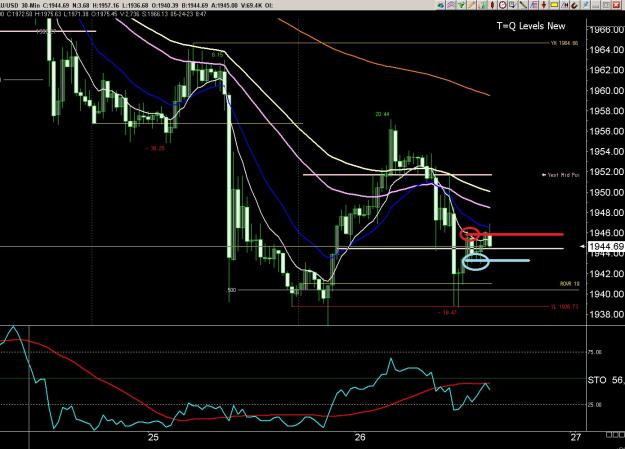This screenshot has width=625, height=449.
Task: Click the blue pin toolbar icon
Action: tap(586, 5)
